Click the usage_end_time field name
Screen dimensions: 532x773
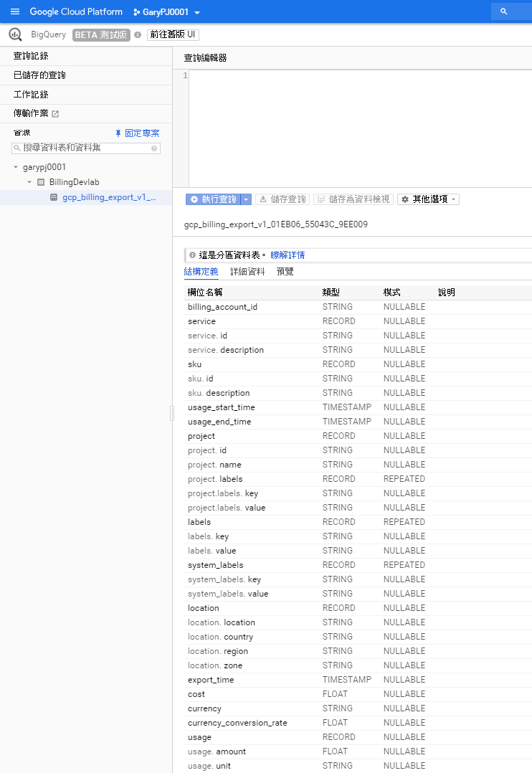click(219, 422)
